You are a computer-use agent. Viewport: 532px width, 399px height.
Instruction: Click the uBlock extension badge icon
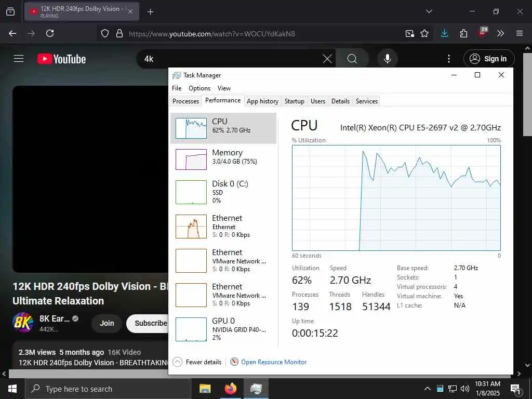(483, 32)
